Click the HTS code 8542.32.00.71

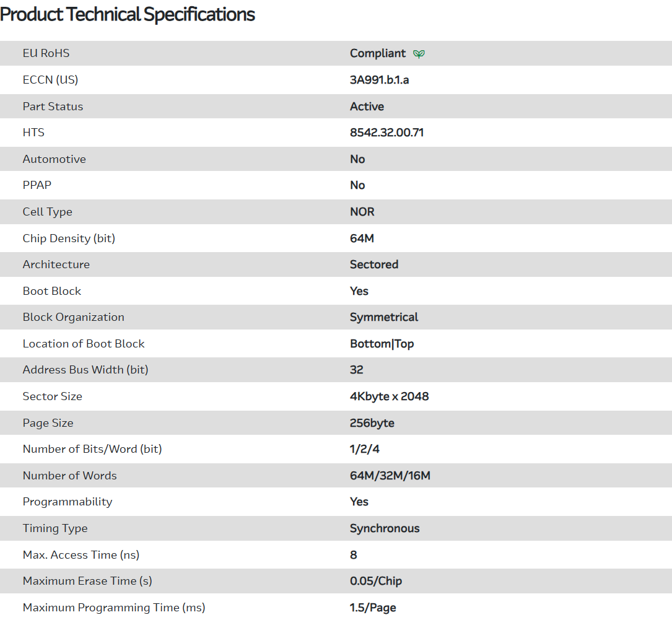pyautogui.click(x=386, y=133)
